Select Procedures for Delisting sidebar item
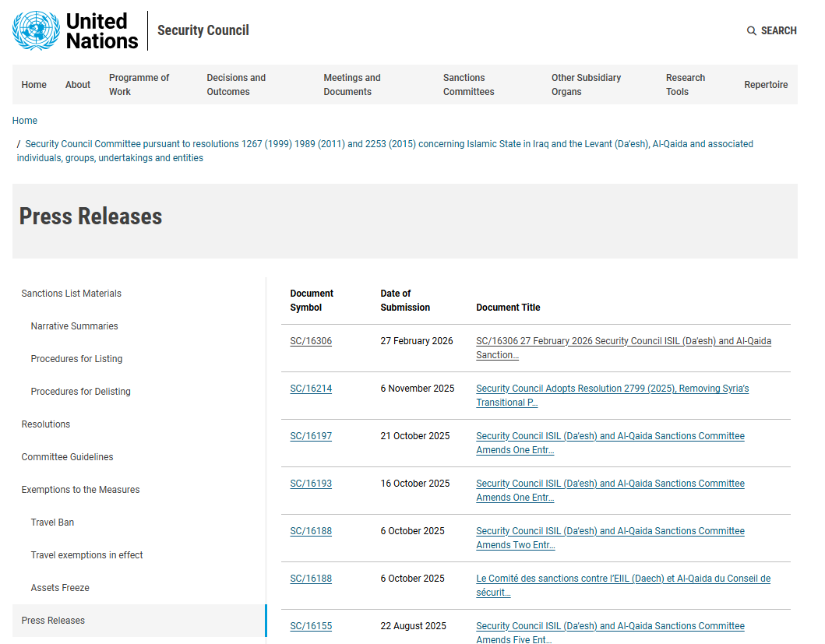Image resolution: width=825 pixels, height=644 pixels. coord(80,392)
